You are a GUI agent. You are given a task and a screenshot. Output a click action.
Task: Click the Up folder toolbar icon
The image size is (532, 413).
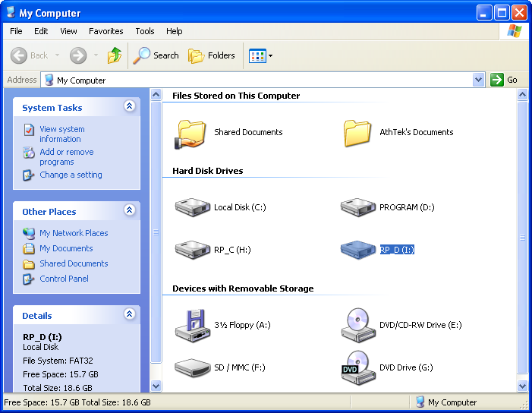115,55
